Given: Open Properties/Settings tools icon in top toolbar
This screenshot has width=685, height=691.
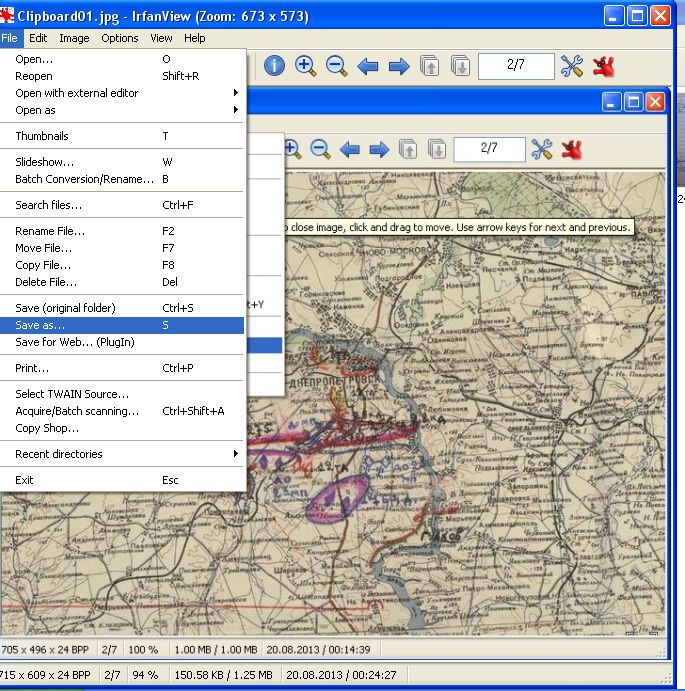Looking at the screenshot, I should pos(571,67).
